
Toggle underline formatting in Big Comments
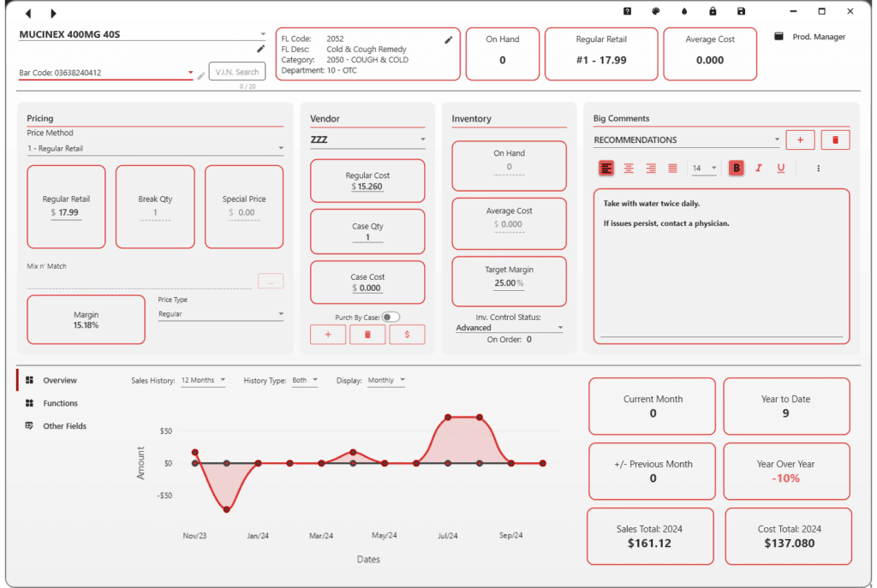click(x=781, y=168)
